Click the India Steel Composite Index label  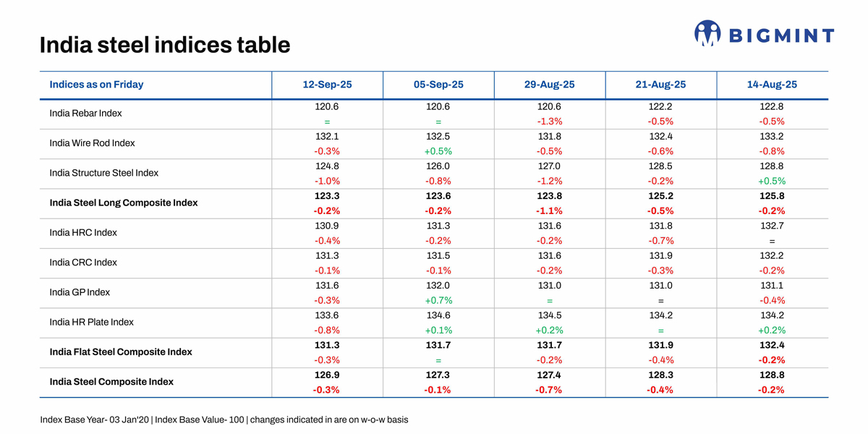coord(111,382)
